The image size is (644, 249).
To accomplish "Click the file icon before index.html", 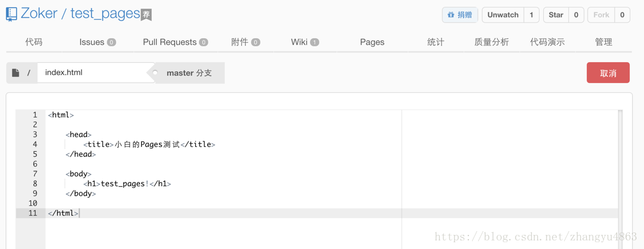I will [x=16, y=73].
